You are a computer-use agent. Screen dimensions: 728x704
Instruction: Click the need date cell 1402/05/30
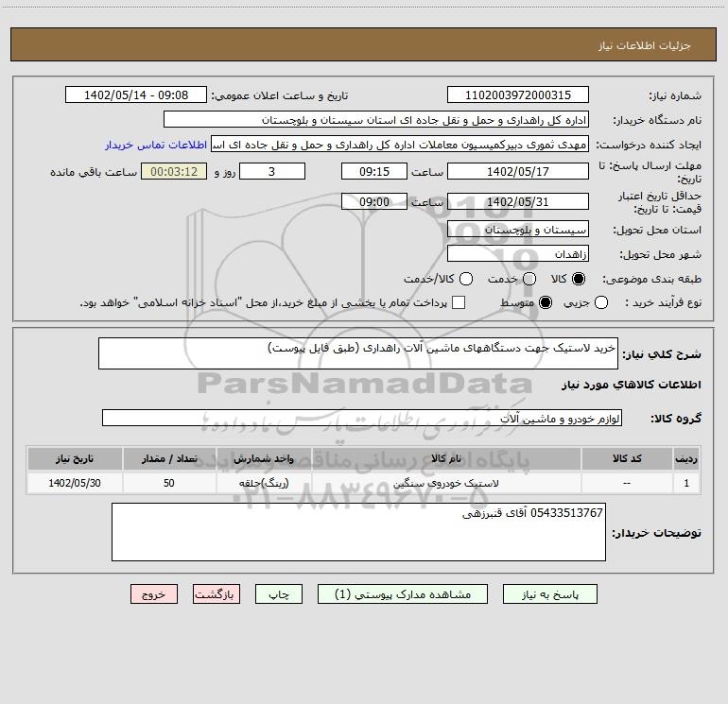(75, 484)
